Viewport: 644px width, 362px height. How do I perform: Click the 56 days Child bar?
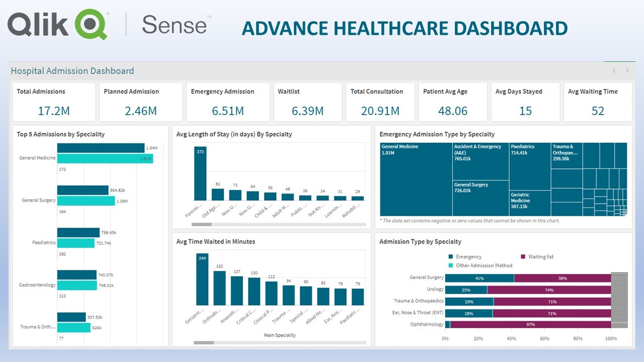click(270, 197)
